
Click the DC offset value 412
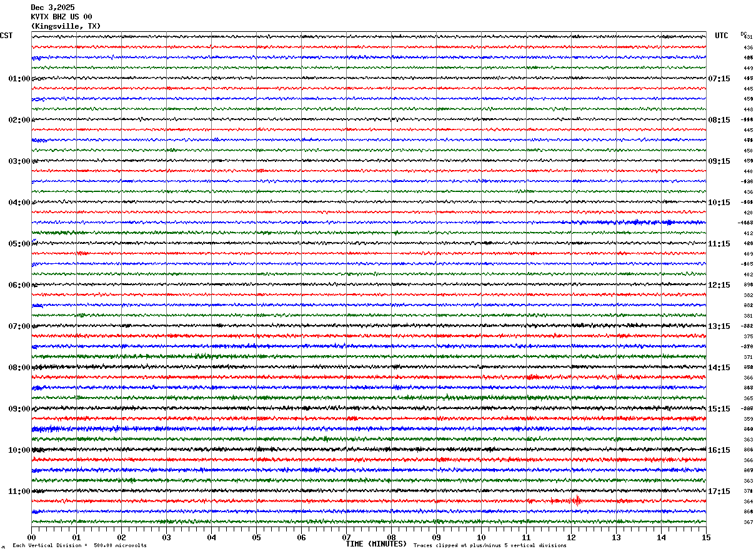point(748,233)
